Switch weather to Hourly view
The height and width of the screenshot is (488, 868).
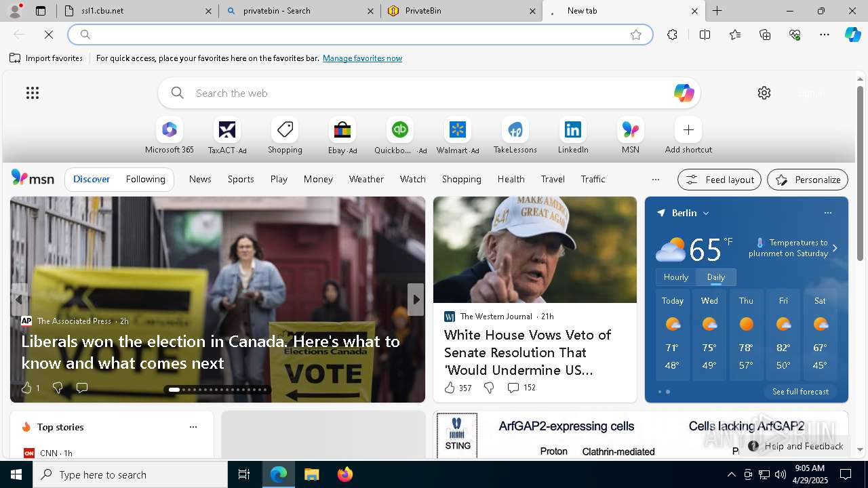pos(676,277)
